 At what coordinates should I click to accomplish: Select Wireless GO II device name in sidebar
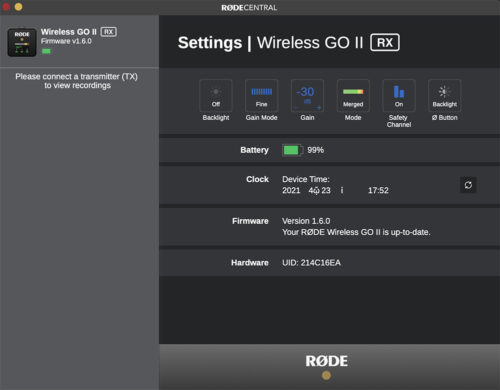(x=69, y=32)
